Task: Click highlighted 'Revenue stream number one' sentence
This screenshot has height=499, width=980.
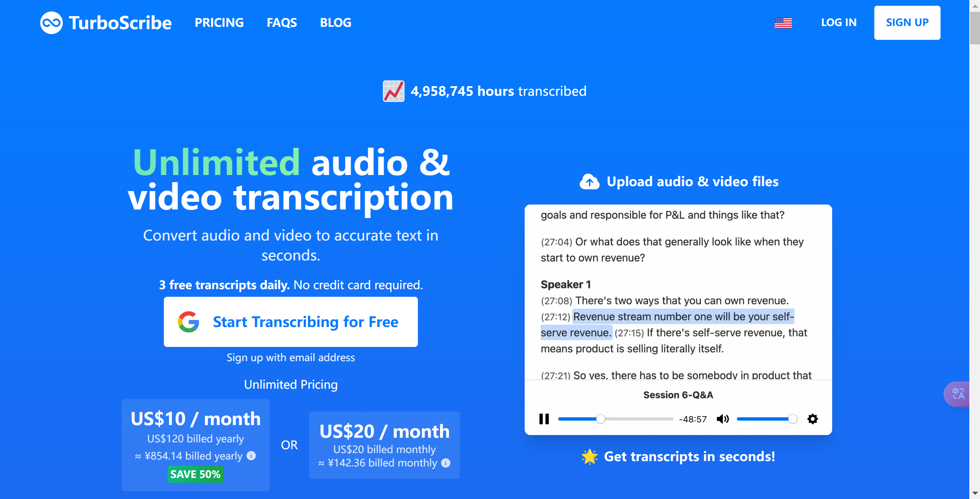Action: tap(667, 325)
